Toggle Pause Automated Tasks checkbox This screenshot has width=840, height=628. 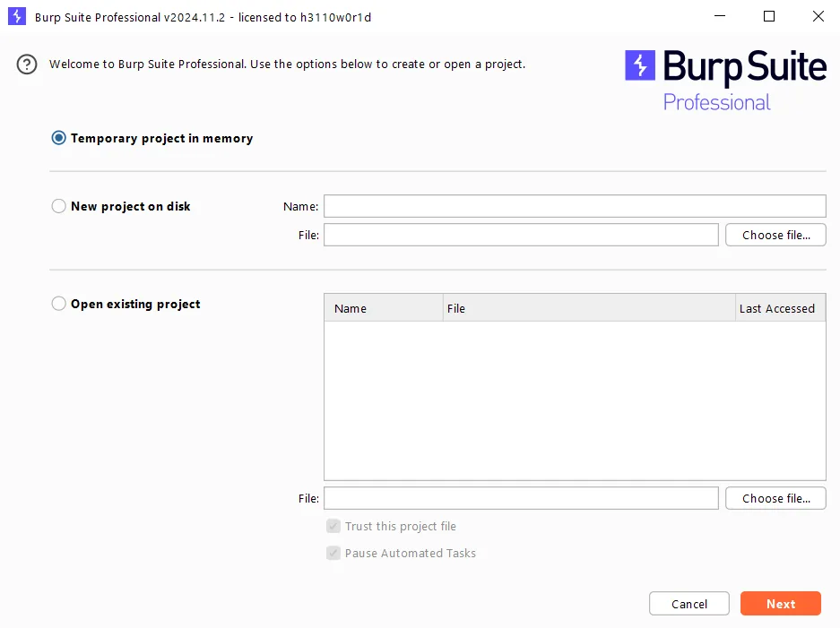click(333, 553)
